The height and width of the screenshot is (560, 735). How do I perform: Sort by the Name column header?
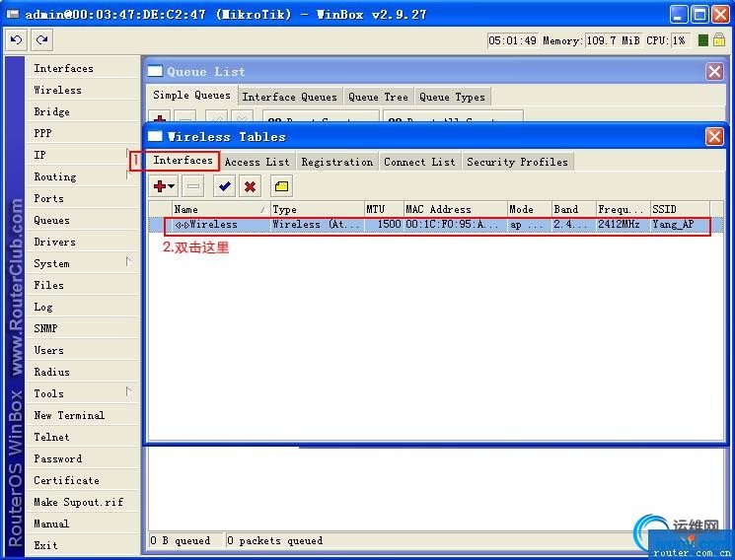221,209
